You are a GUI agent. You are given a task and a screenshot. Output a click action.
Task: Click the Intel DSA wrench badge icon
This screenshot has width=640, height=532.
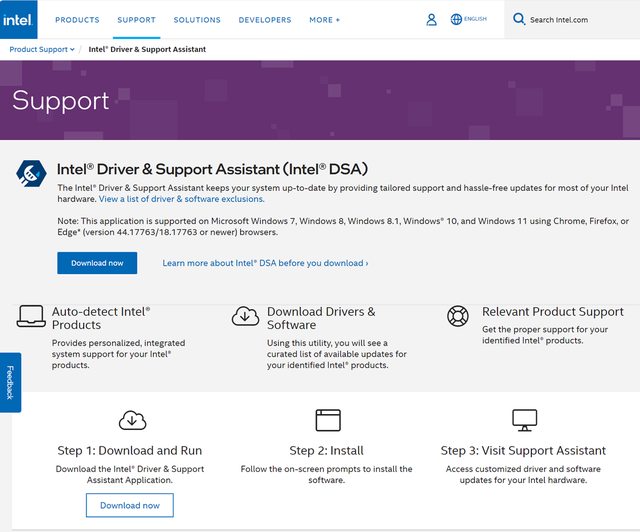31,174
